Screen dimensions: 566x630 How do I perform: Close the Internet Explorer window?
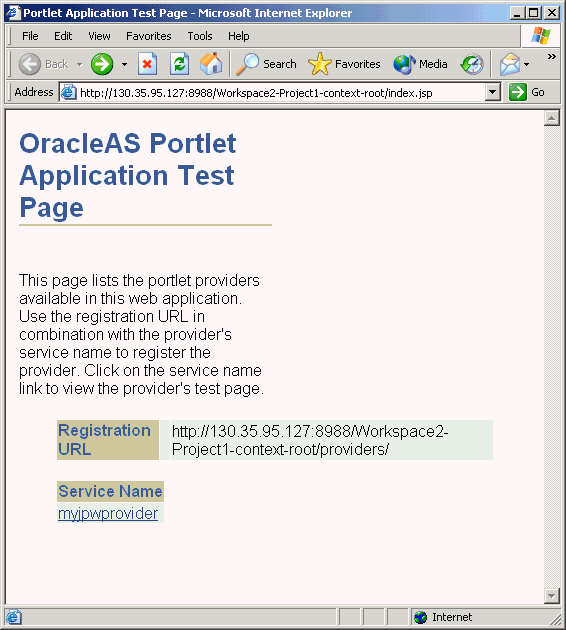[552, 13]
